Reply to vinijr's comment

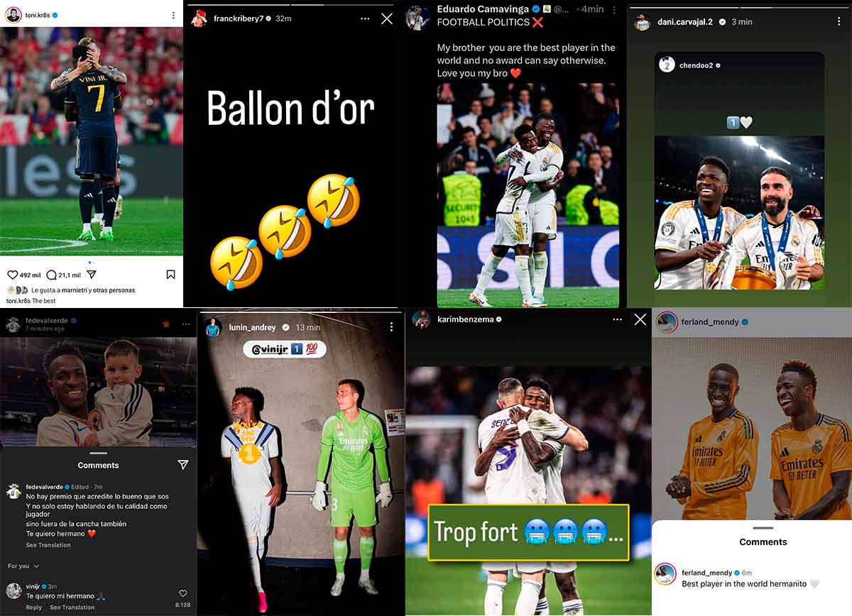pyautogui.click(x=34, y=607)
